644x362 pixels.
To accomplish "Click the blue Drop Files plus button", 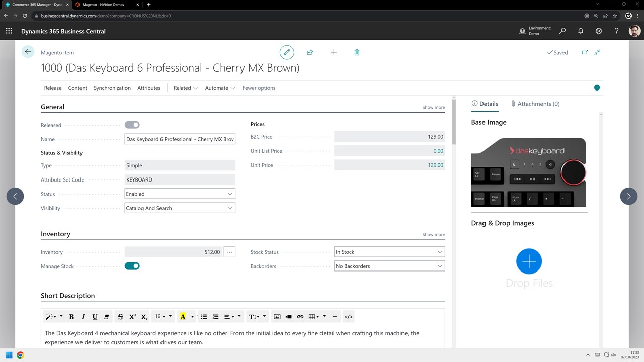I will [529, 261].
